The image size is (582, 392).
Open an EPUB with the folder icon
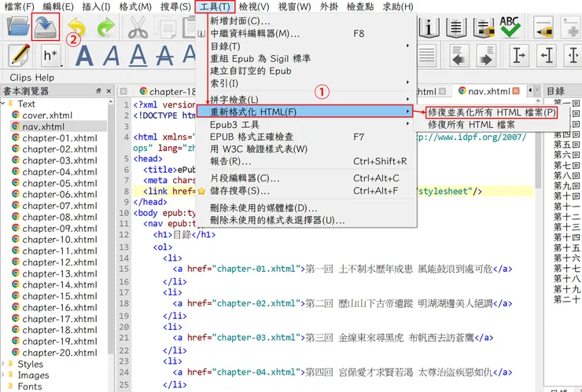(x=18, y=27)
